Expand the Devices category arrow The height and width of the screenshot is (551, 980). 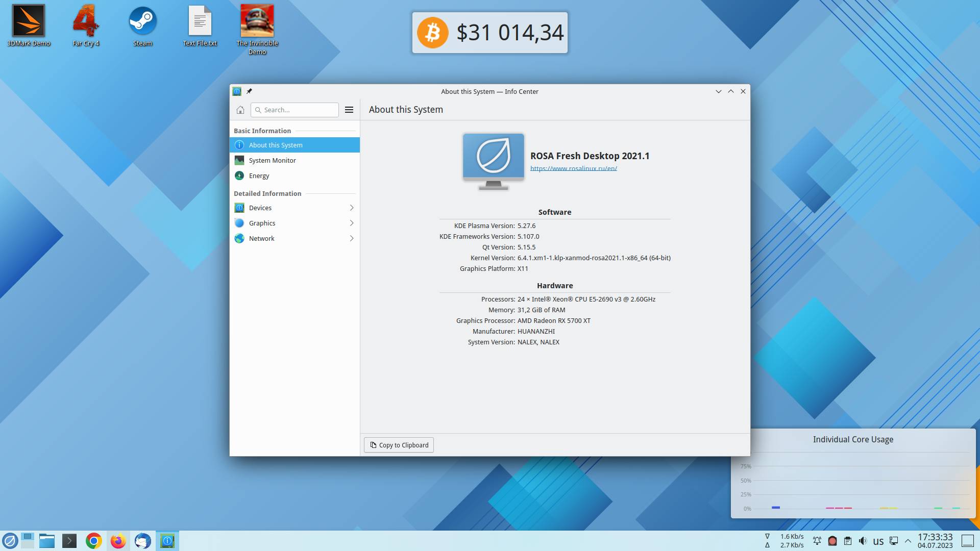click(351, 208)
